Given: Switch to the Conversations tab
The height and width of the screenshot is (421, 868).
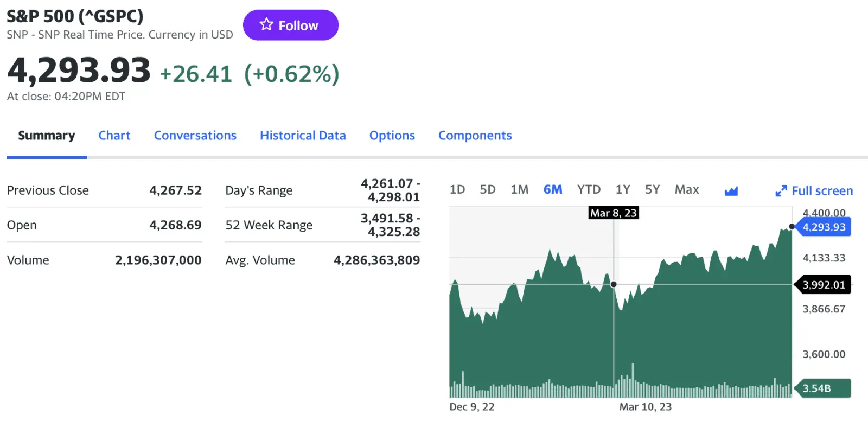Looking at the screenshot, I should (x=195, y=136).
